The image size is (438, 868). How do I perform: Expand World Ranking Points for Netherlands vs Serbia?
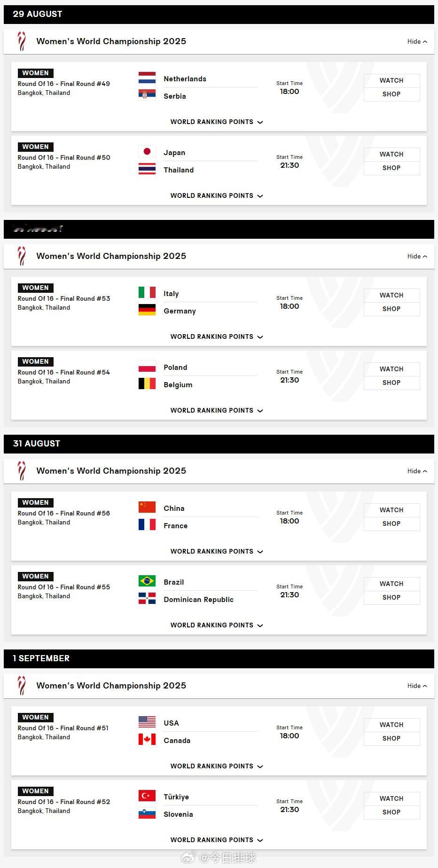(x=217, y=122)
